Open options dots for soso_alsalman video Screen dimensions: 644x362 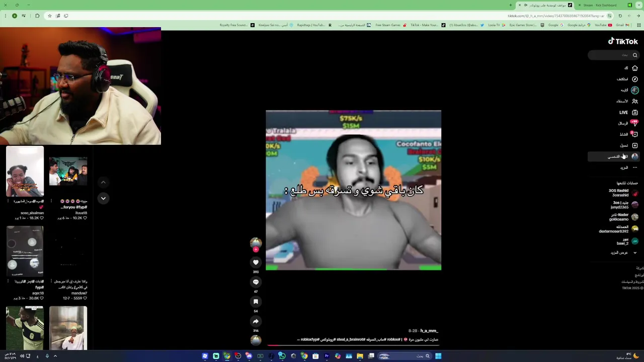tap(8, 201)
